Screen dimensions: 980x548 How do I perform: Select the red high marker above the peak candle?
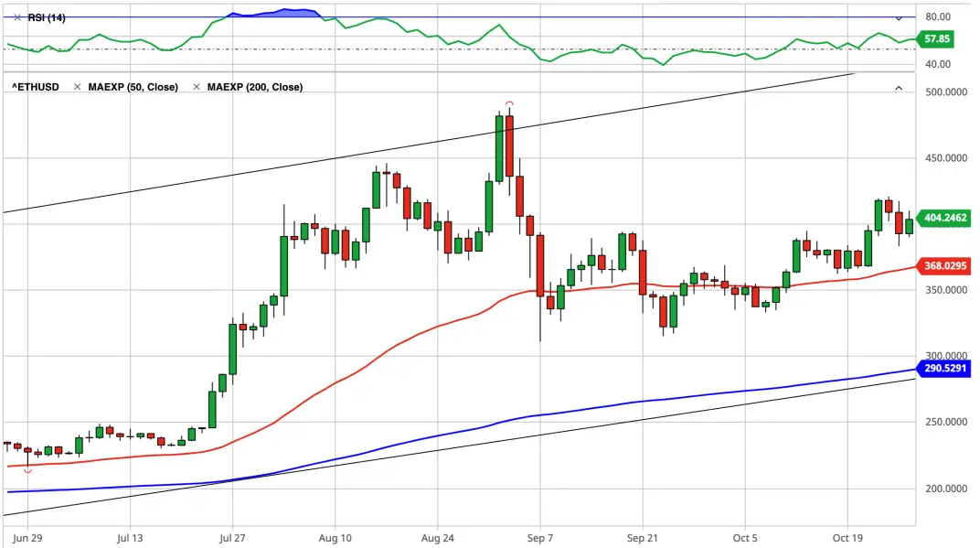(x=509, y=103)
